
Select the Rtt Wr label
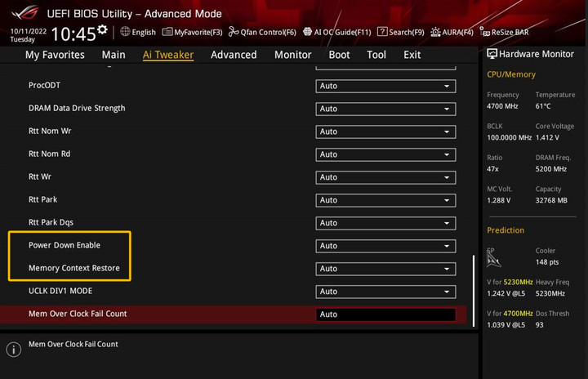pyautogui.click(x=40, y=176)
